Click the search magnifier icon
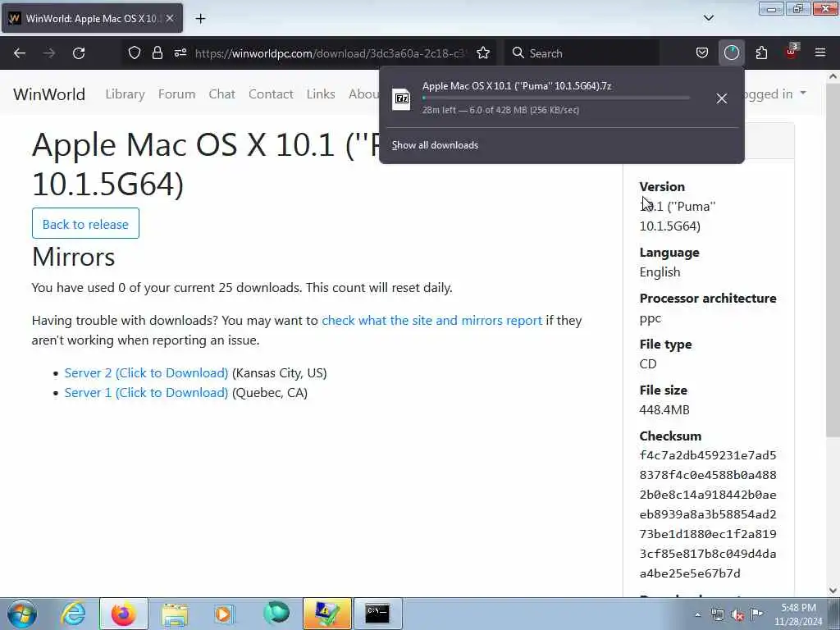Viewport: 840px width, 630px height. pos(518,52)
